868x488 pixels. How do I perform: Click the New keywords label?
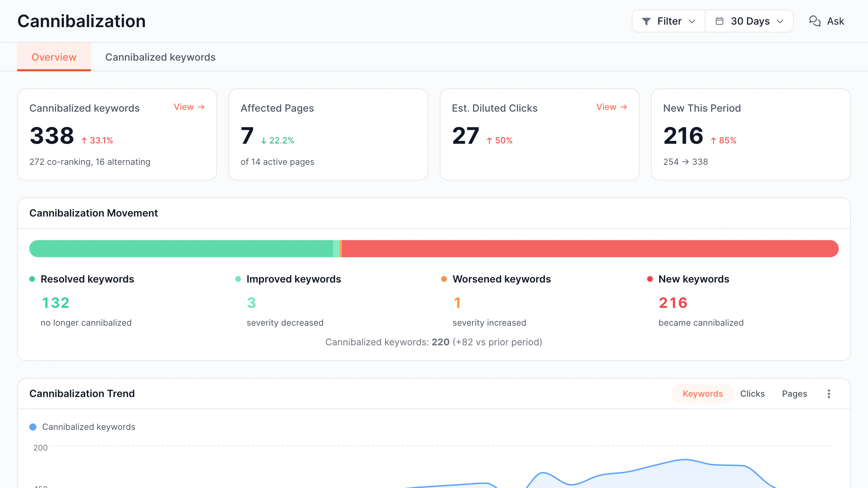[x=694, y=279]
